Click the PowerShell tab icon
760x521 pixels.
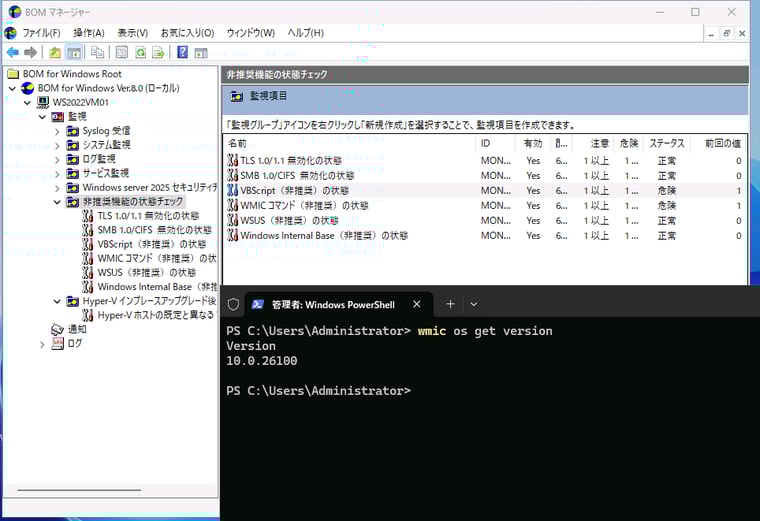(258, 304)
